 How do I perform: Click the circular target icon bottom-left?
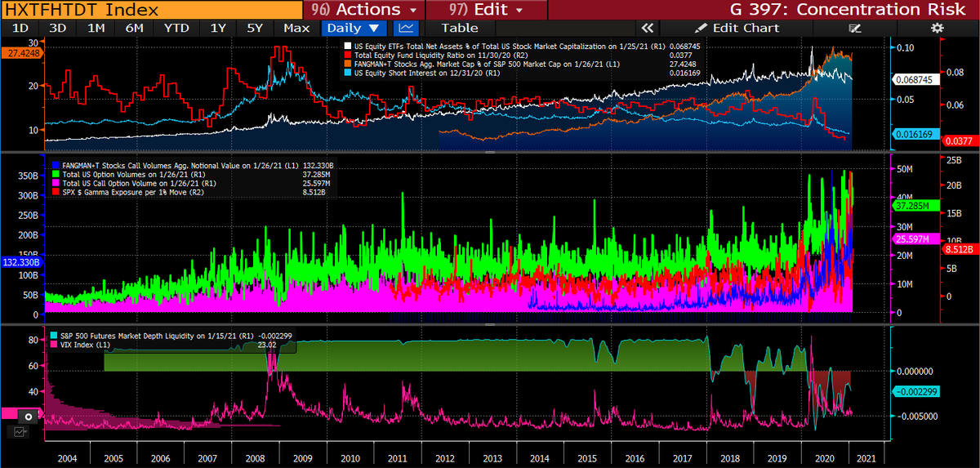(29, 416)
